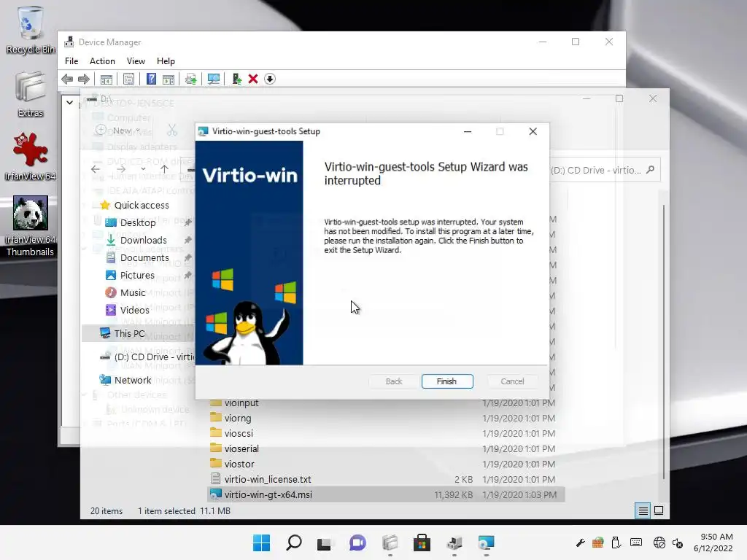The image size is (747, 560).
Task: Open the Windows Start menu
Action: [261, 542]
